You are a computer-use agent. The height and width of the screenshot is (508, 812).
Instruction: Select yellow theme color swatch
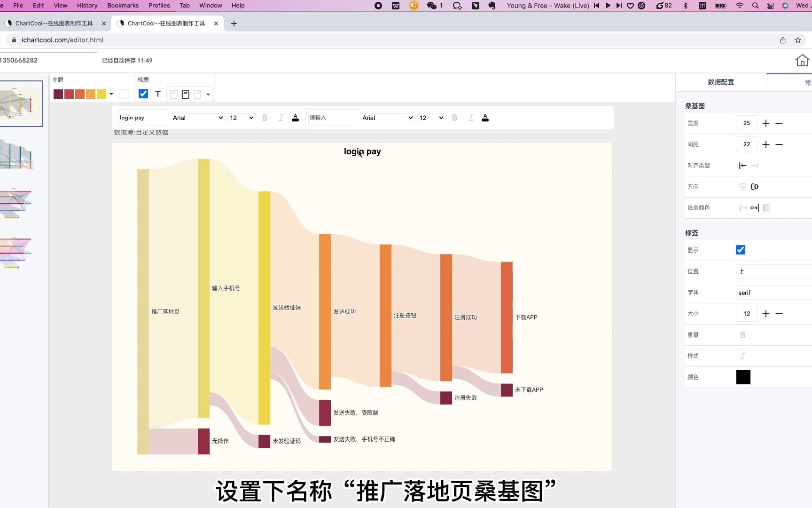coord(101,94)
